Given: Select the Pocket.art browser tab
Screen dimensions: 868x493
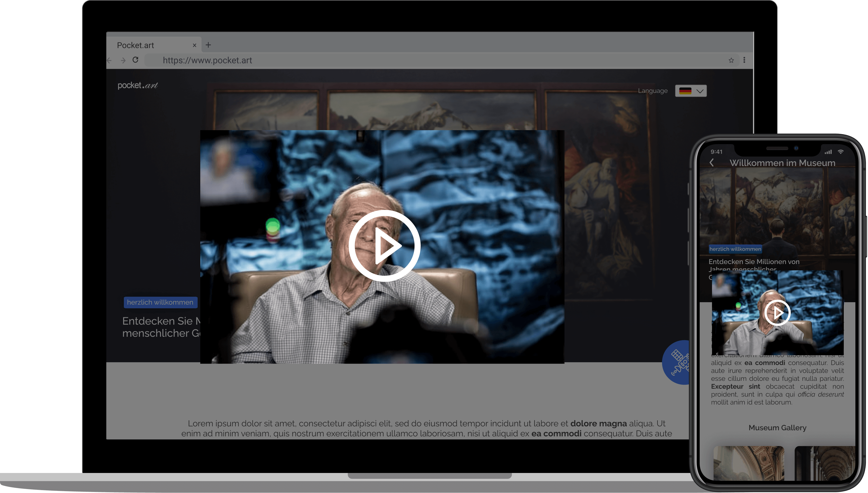Looking at the screenshot, I should point(154,45).
